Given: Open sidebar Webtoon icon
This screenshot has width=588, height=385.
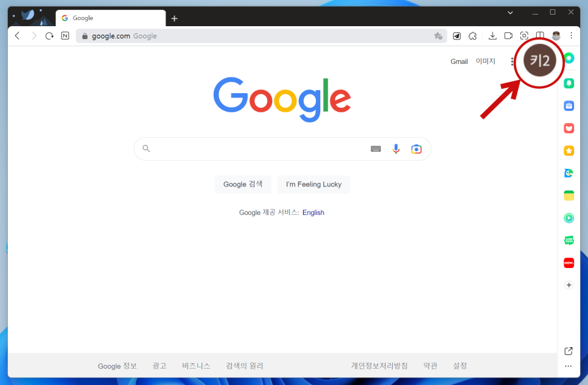Looking at the screenshot, I should click(x=569, y=240).
